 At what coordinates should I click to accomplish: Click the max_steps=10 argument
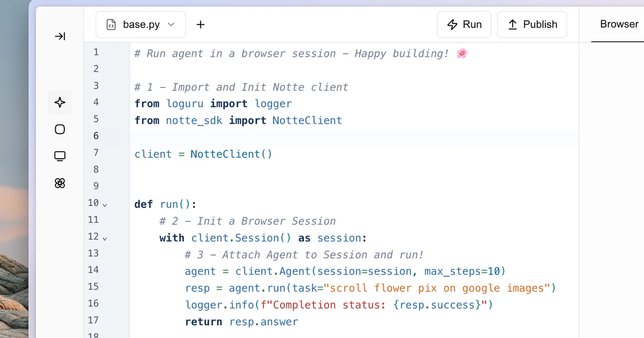(x=462, y=271)
